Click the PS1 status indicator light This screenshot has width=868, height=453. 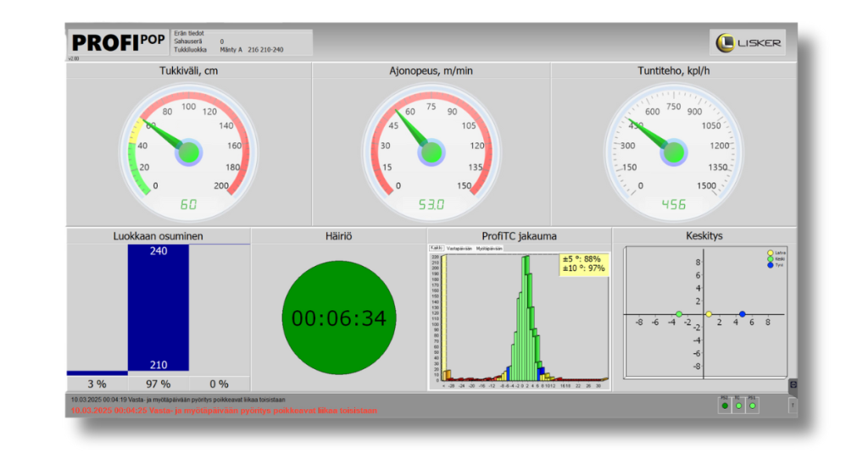tap(752, 406)
